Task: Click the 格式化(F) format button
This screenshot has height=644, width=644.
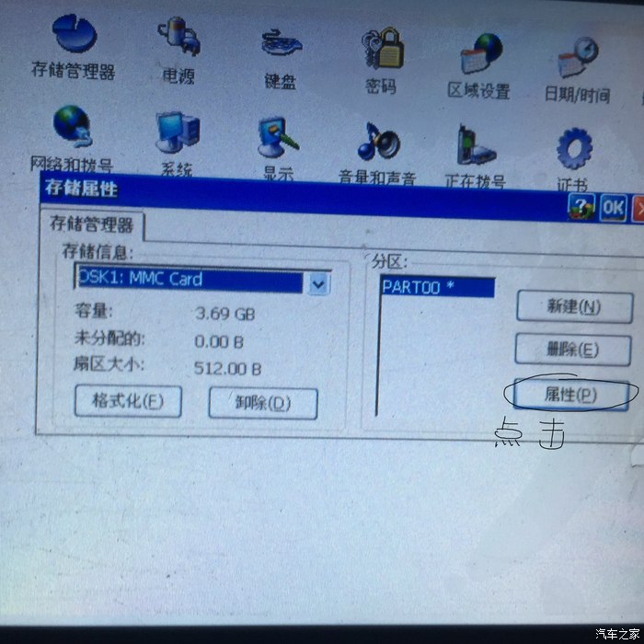Action: tap(128, 401)
